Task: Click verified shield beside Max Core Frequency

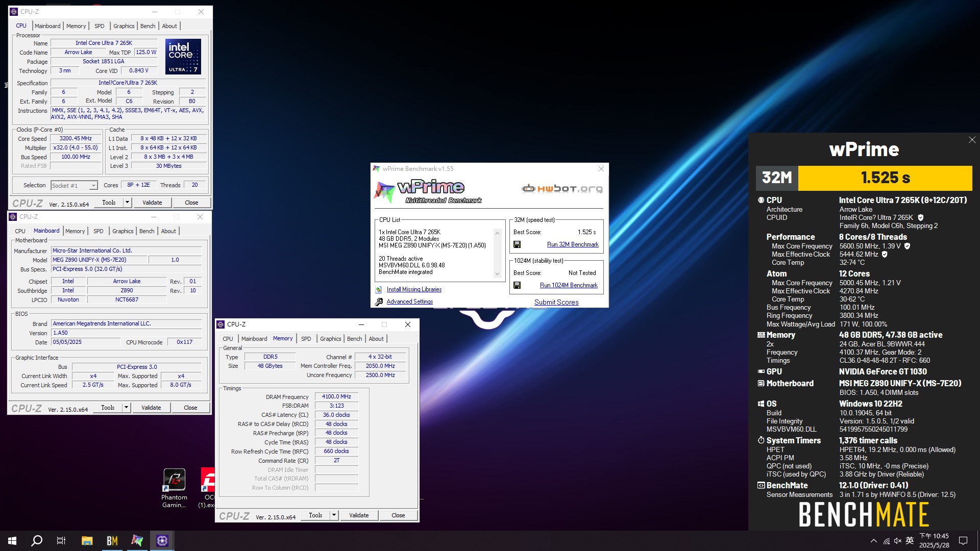Action: [907, 246]
